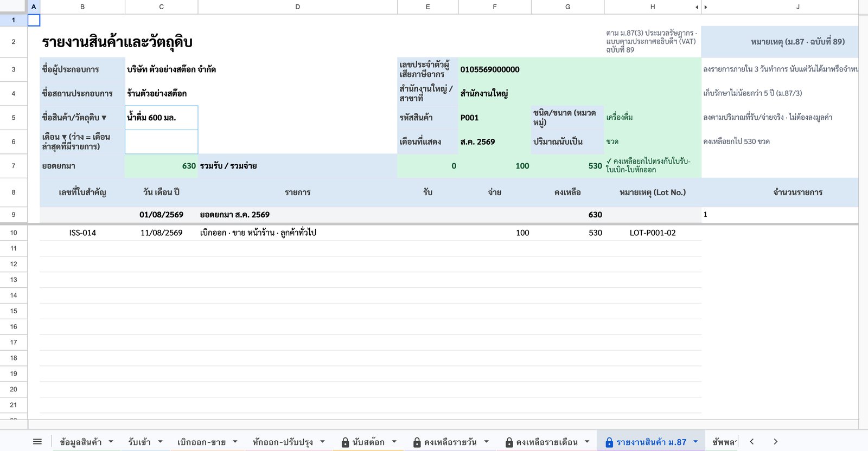
Task: Open รายงานสินค้า ม.87 tab dropdown arrow
Action: pyautogui.click(x=695, y=442)
